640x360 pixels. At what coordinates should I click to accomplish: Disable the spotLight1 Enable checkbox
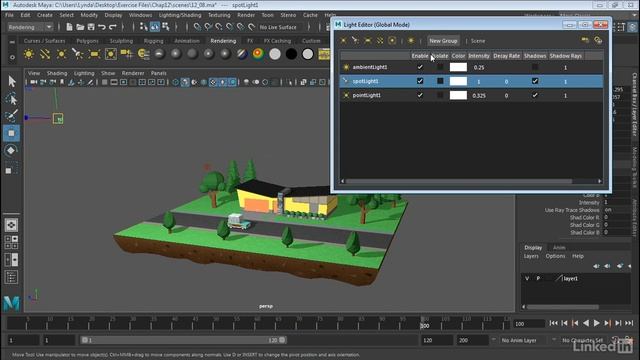pyautogui.click(x=420, y=81)
